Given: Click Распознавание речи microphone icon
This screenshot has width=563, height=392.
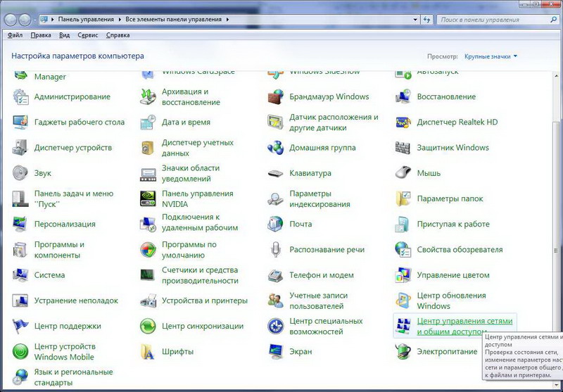Looking at the screenshot, I should (276, 250).
